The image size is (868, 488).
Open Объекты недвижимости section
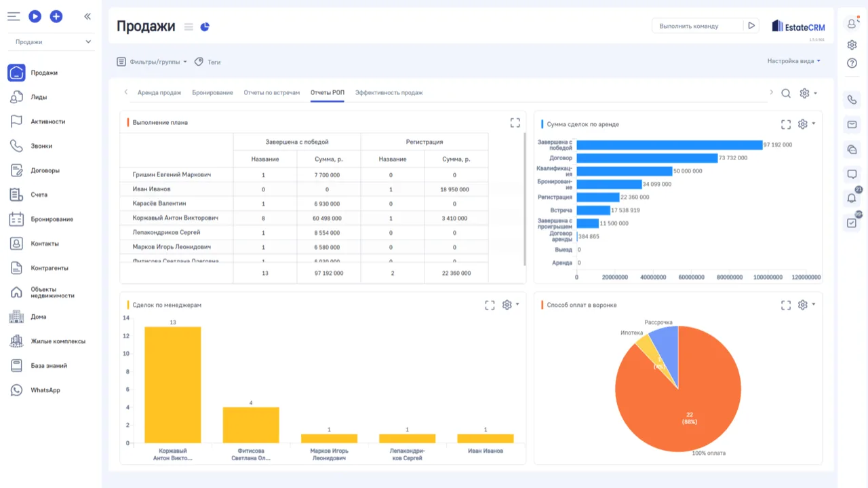[52, 293]
